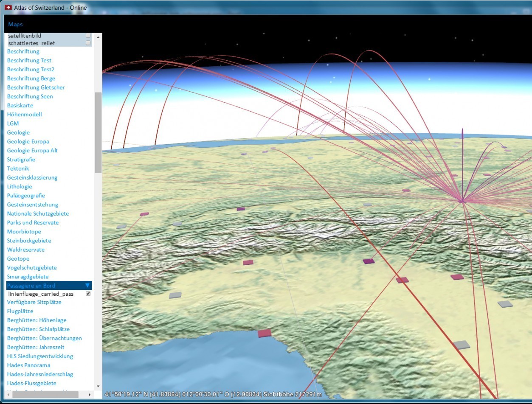Open the Maps menu

coord(15,24)
